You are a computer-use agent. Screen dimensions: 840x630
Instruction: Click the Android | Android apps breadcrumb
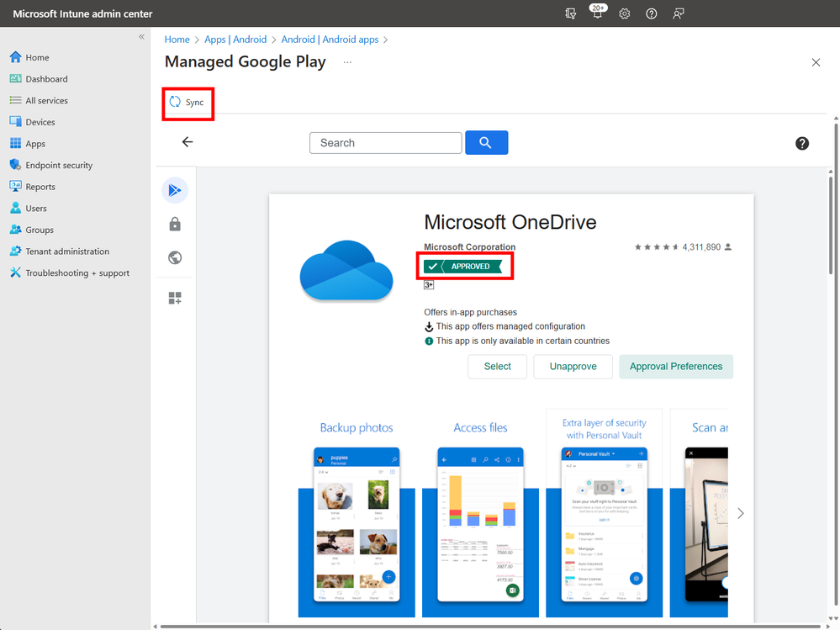click(x=330, y=39)
